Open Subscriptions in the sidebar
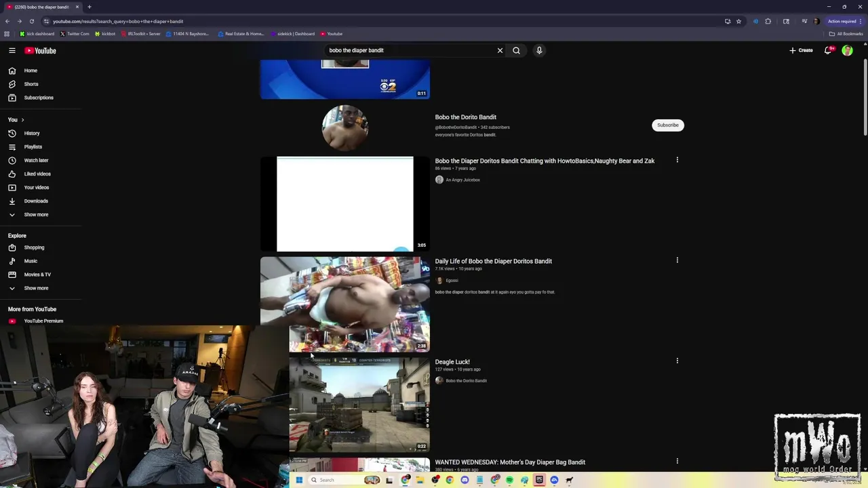The height and width of the screenshot is (488, 868). [x=39, y=98]
